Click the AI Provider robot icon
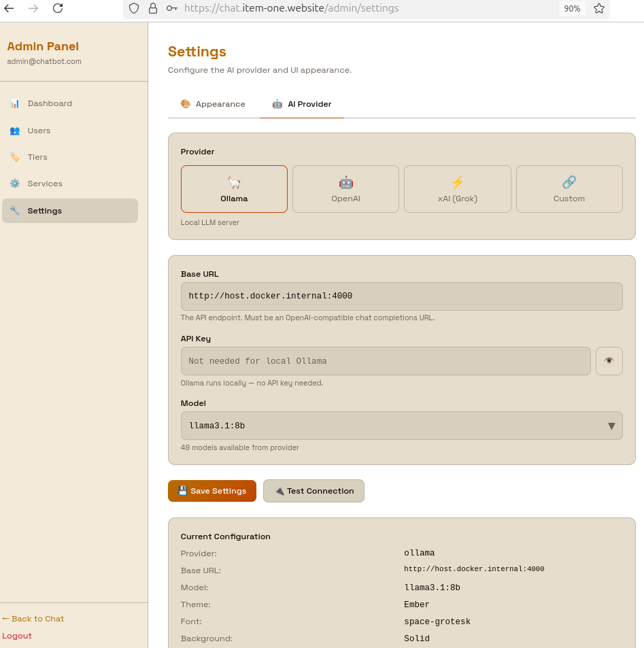This screenshot has width=644, height=648. (277, 104)
